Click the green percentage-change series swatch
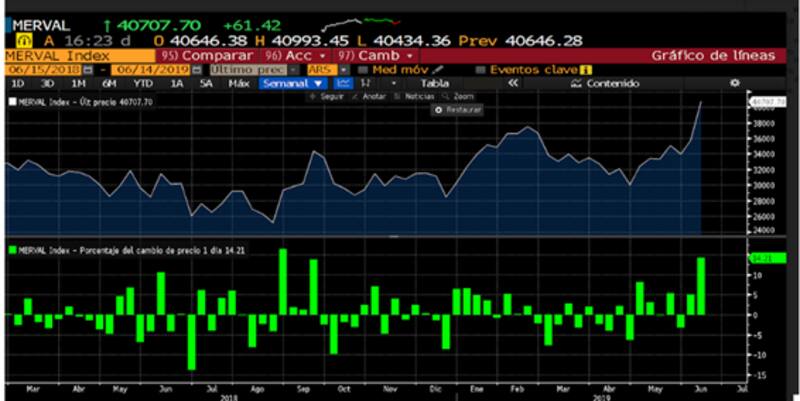This screenshot has width=800, height=401. (x=12, y=249)
